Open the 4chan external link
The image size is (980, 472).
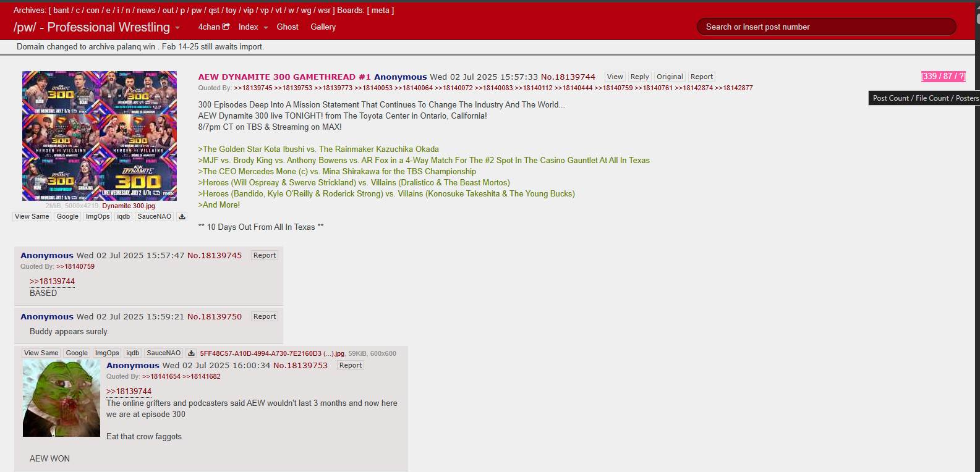214,27
